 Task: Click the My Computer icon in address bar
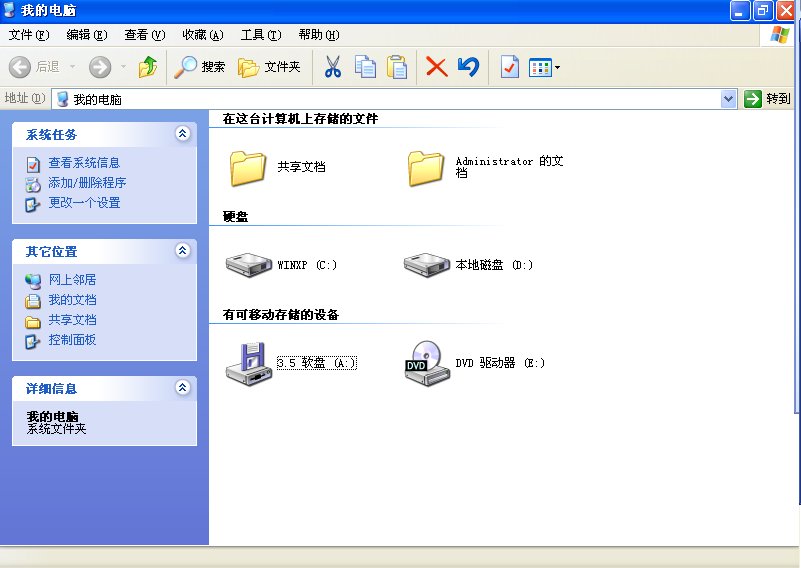click(62, 99)
